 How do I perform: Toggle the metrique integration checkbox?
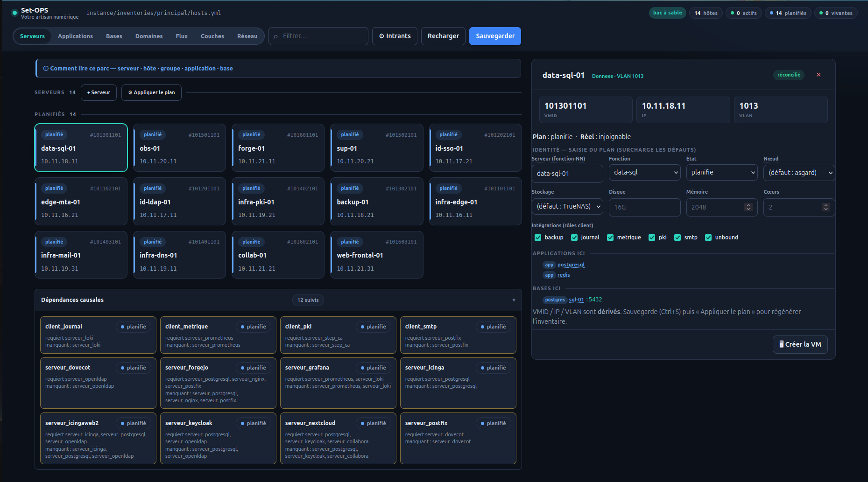point(610,238)
